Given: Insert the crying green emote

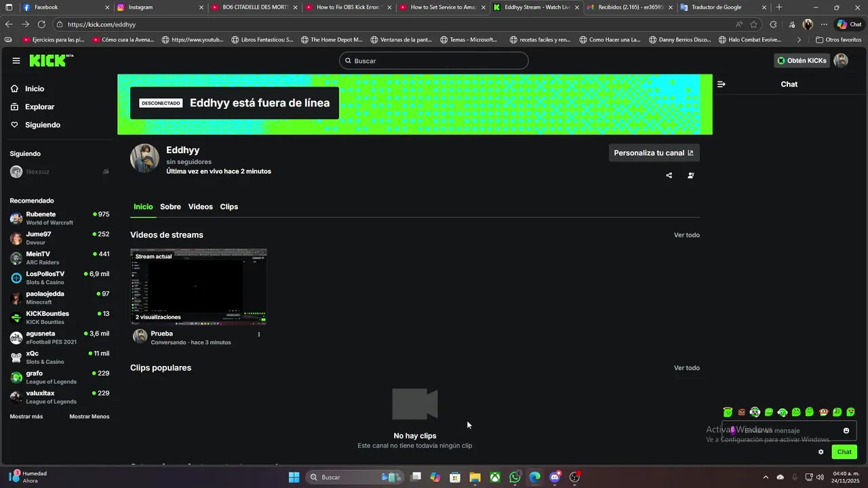Looking at the screenshot, I should pyautogui.click(x=850, y=412).
